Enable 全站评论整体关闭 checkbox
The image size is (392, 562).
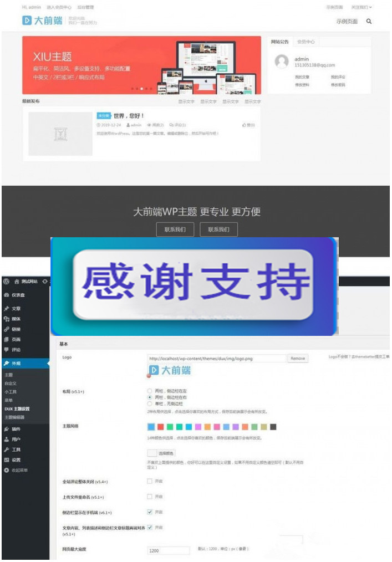[150, 481]
